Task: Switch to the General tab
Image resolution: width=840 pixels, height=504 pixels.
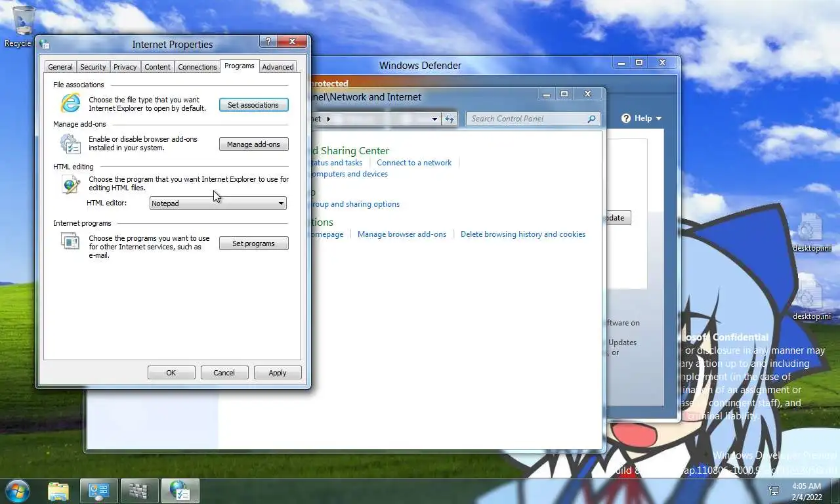Action: 60,67
